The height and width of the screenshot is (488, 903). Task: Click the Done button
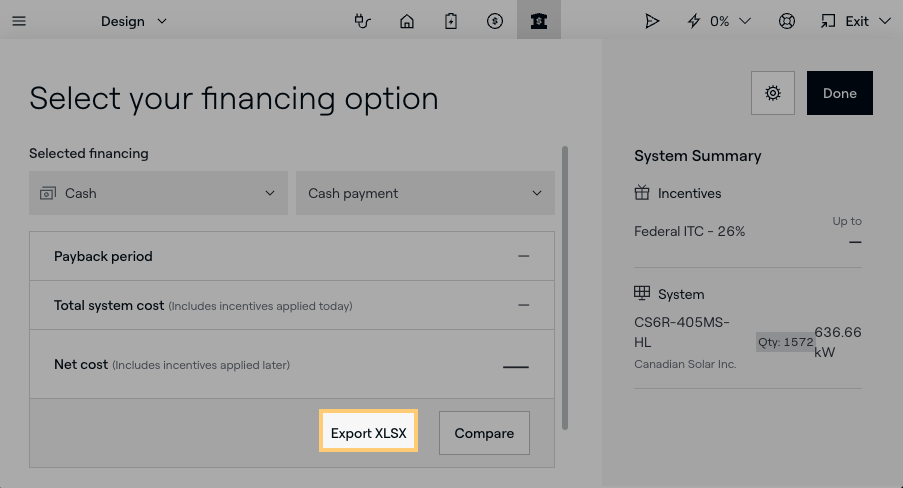pos(840,93)
